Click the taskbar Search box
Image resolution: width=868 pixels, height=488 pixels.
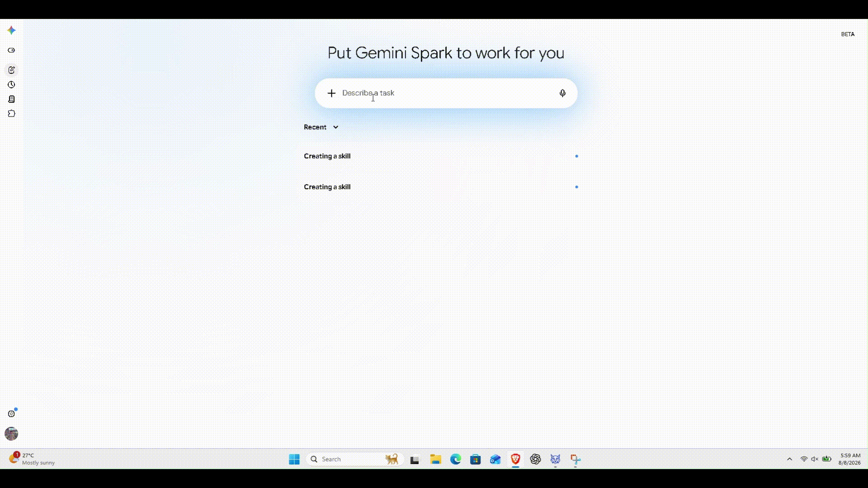pyautogui.click(x=355, y=459)
